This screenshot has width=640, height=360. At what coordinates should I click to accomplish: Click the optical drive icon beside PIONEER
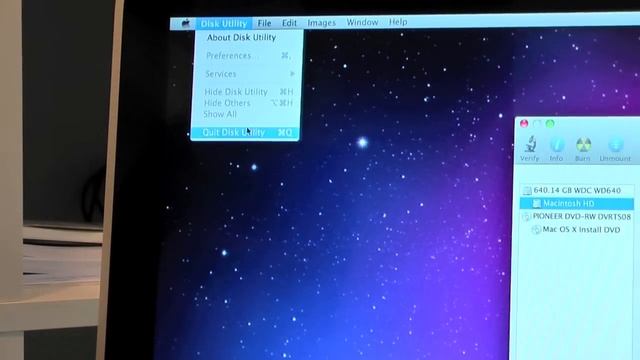click(x=527, y=217)
